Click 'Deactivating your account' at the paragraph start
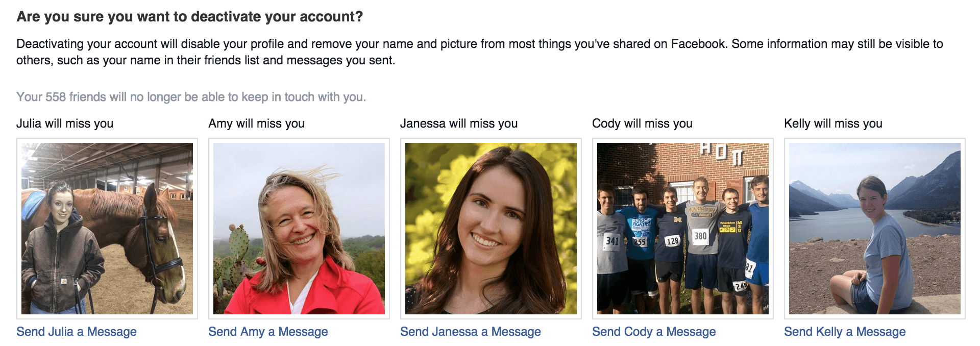980x346 pixels. [87, 44]
